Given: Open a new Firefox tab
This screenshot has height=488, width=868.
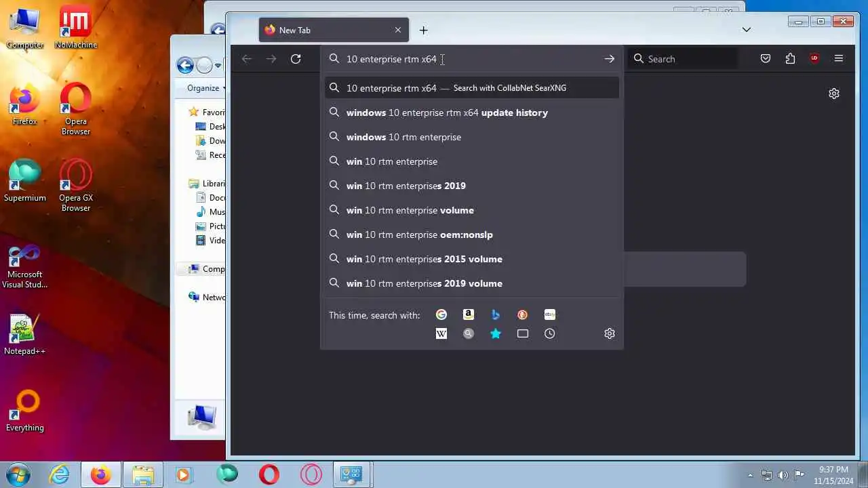Looking at the screenshot, I should [424, 30].
